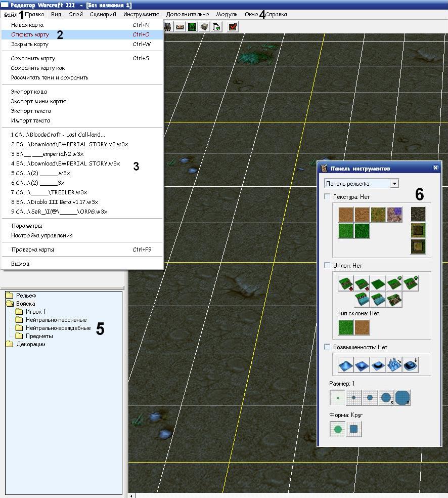The width and height of the screenshot is (448, 498).
Task: Open recent file EMPERIAL STORY v2.w3x
Action: click(82, 144)
